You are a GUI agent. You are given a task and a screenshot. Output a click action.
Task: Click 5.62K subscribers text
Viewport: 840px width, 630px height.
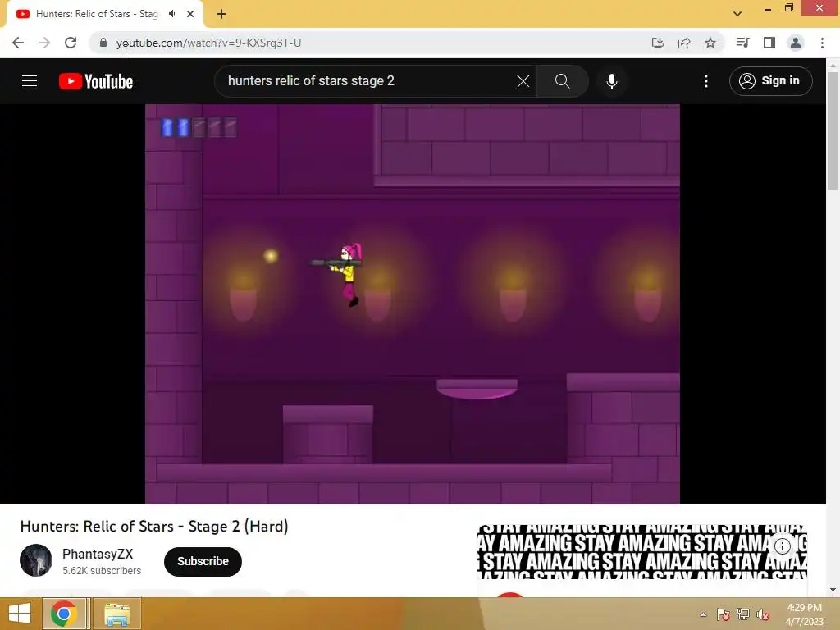[x=102, y=571]
